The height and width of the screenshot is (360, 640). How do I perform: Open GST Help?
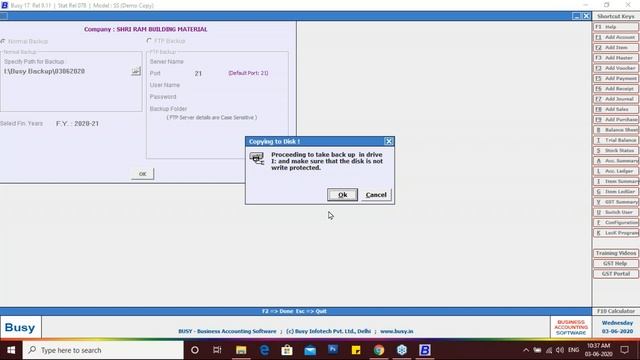point(616,263)
